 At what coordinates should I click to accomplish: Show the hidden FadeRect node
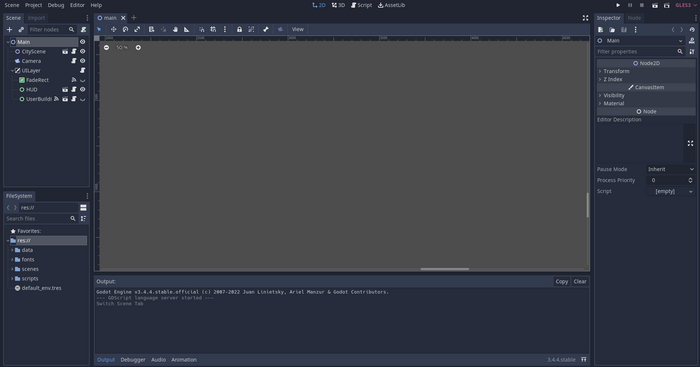83,80
